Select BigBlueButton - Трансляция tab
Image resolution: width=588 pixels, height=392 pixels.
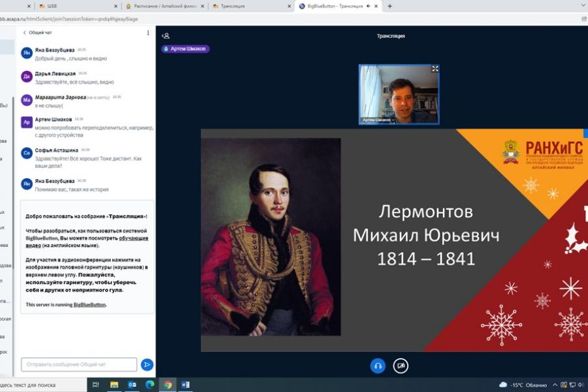[335, 7]
